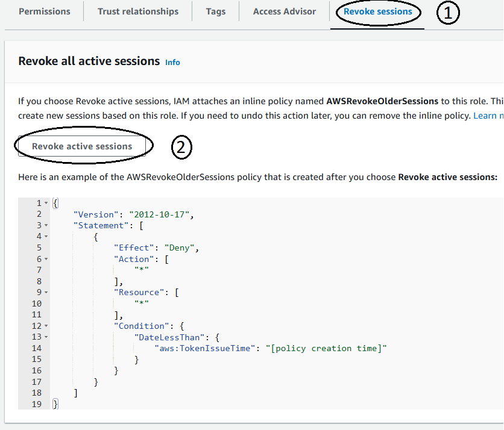This screenshot has height=430, width=504.
Task: Go to the Access Advisor tab
Action: tap(284, 11)
